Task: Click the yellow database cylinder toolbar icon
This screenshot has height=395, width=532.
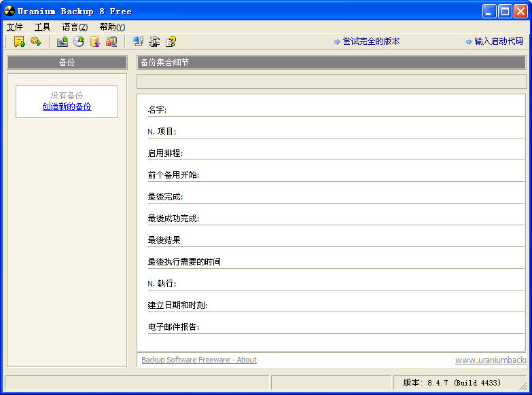Action: point(95,41)
